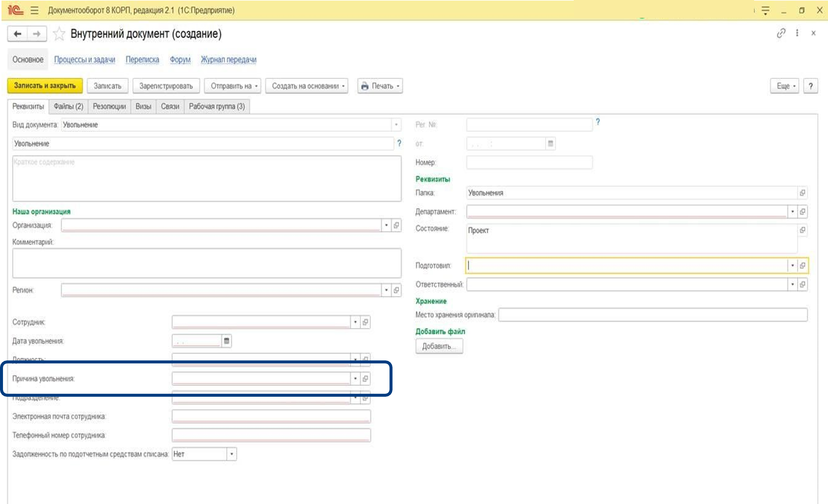The image size is (828, 504).
Task: Click open icon next to Ответственный field
Action: click(x=802, y=284)
